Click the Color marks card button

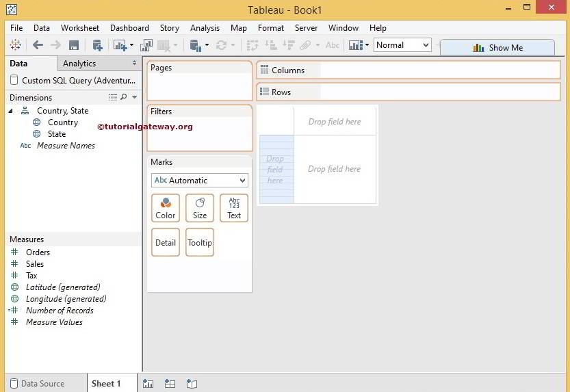click(x=165, y=208)
